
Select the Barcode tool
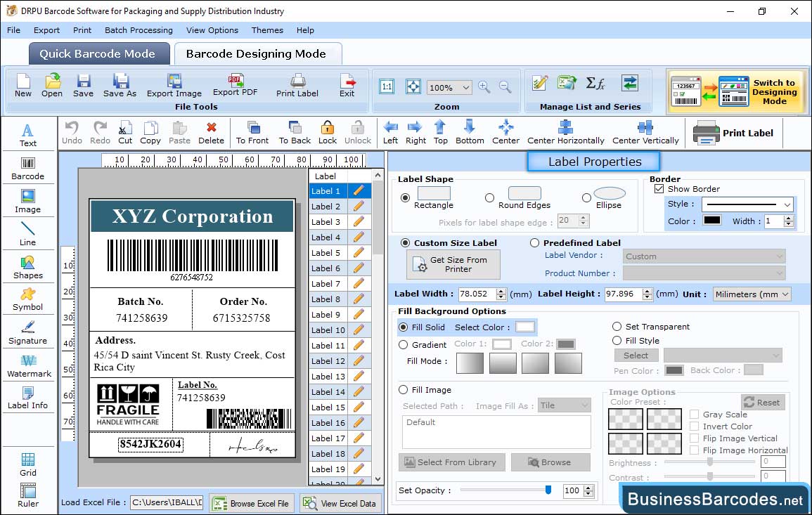click(28, 168)
